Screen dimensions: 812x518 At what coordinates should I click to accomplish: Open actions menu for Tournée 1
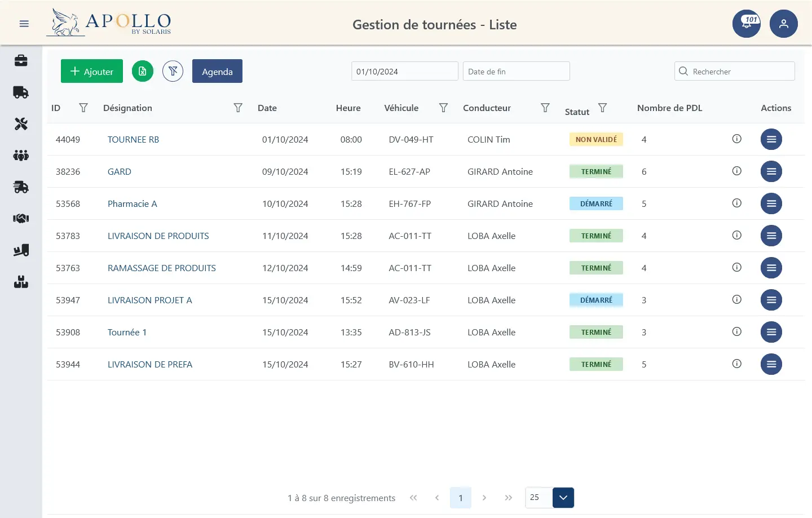tap(771, 332)
